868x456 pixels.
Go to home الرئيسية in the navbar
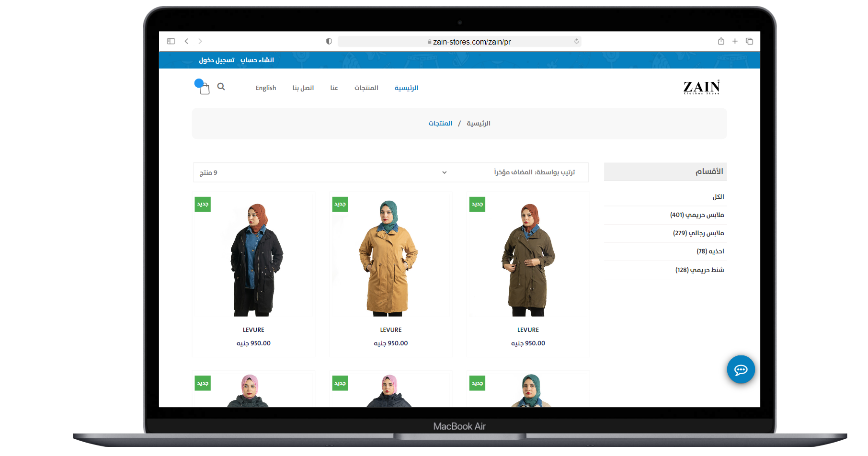[x=406, y=88]
